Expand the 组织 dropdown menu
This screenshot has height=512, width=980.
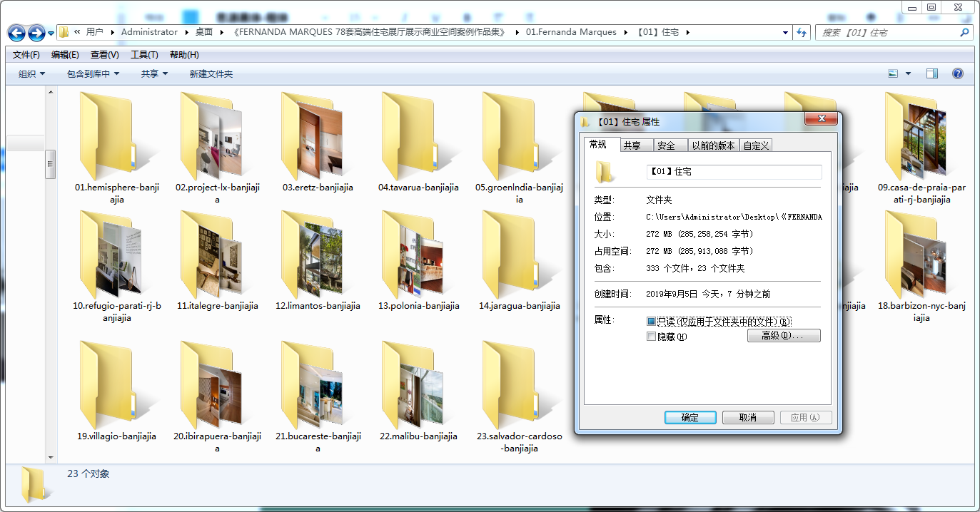coord(31,73)
